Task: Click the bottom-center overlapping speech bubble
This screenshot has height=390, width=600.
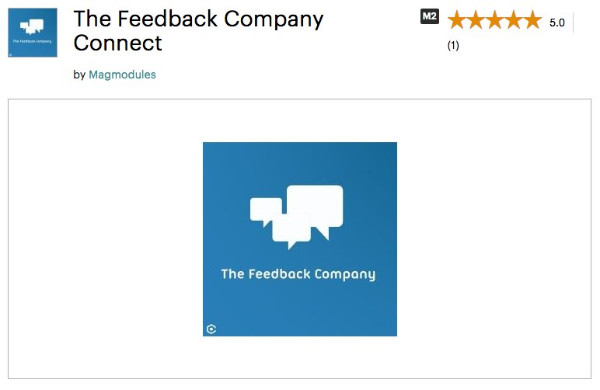Action: 291,231
